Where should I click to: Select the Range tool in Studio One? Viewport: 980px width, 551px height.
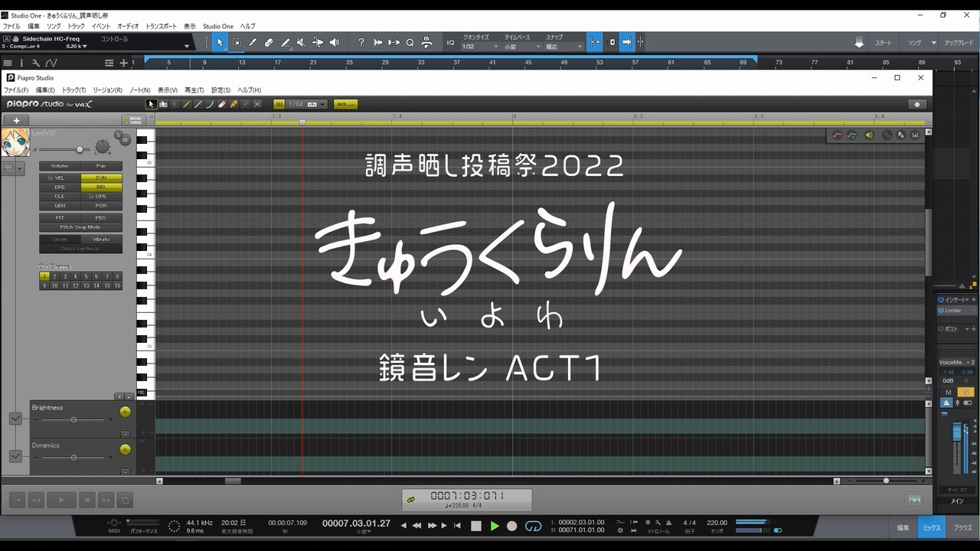click(237, 43)
